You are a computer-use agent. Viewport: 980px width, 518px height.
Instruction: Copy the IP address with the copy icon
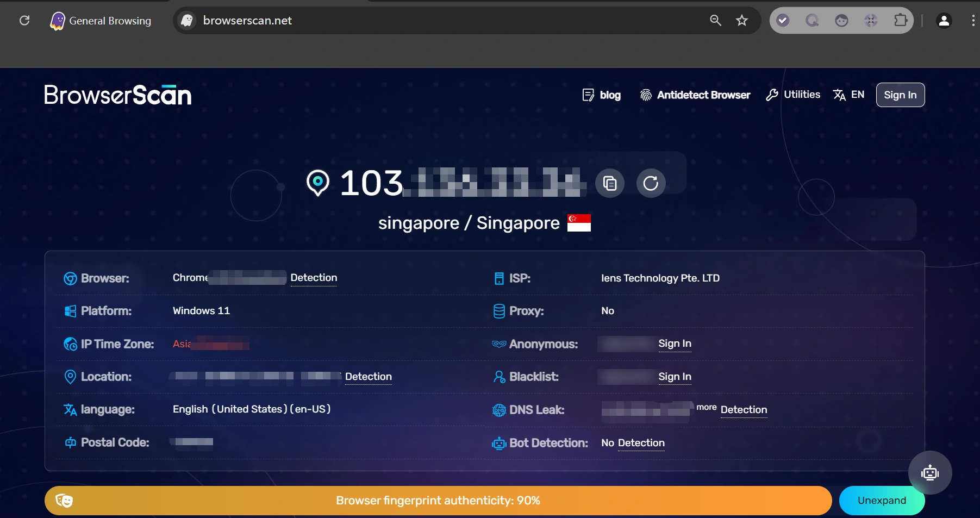point(610,183)
